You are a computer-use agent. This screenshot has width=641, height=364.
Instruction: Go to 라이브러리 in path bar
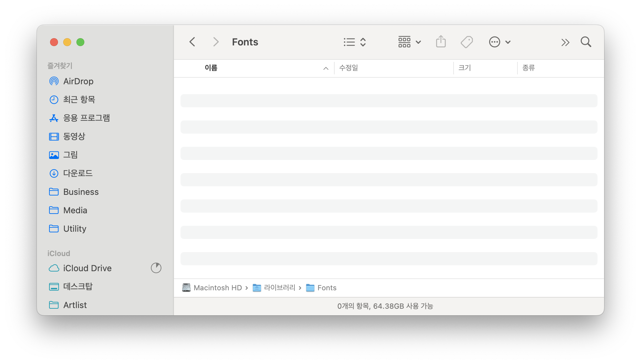click(279, 288)
